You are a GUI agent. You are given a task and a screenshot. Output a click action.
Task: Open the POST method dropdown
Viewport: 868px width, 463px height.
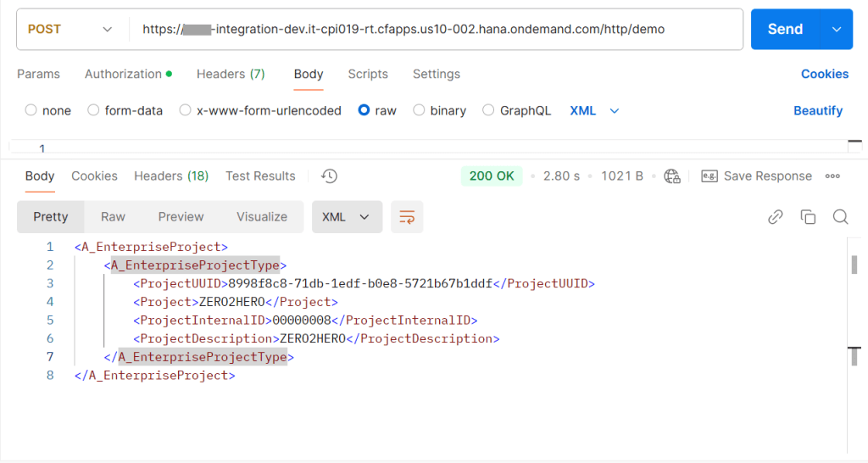click(70, 29)
